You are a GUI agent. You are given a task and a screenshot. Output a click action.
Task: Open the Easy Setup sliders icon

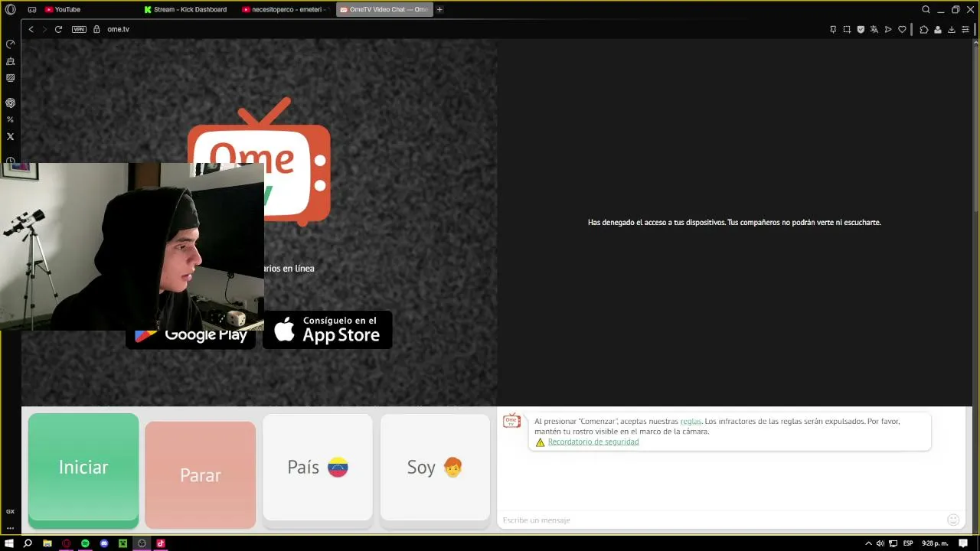coord(965,29)
